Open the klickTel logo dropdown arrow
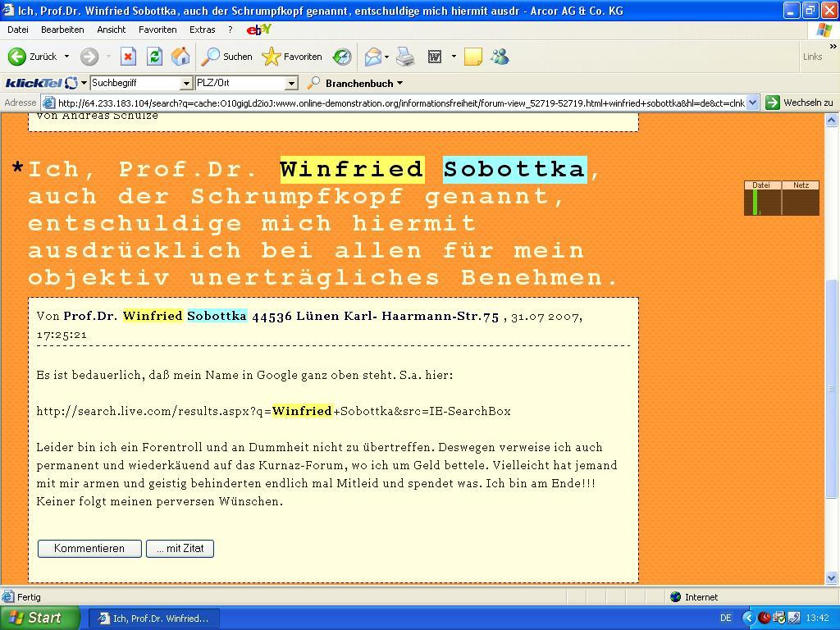 [x=84, y=83]
